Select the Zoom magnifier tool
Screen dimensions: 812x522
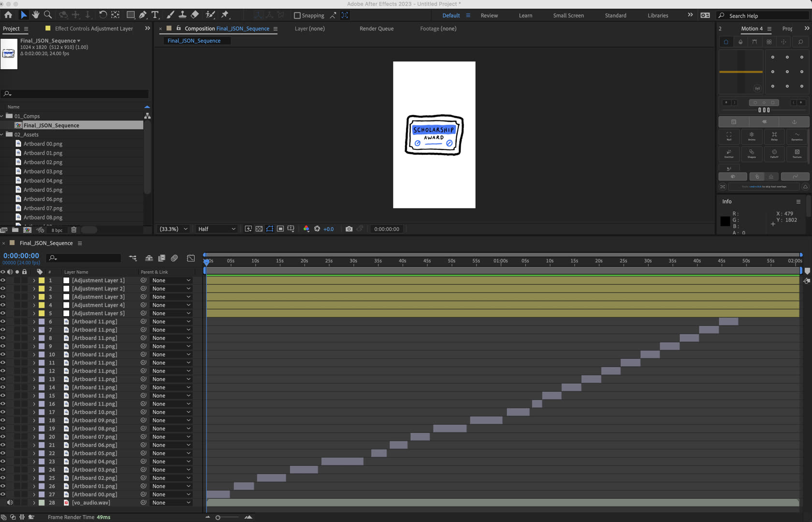48,15
